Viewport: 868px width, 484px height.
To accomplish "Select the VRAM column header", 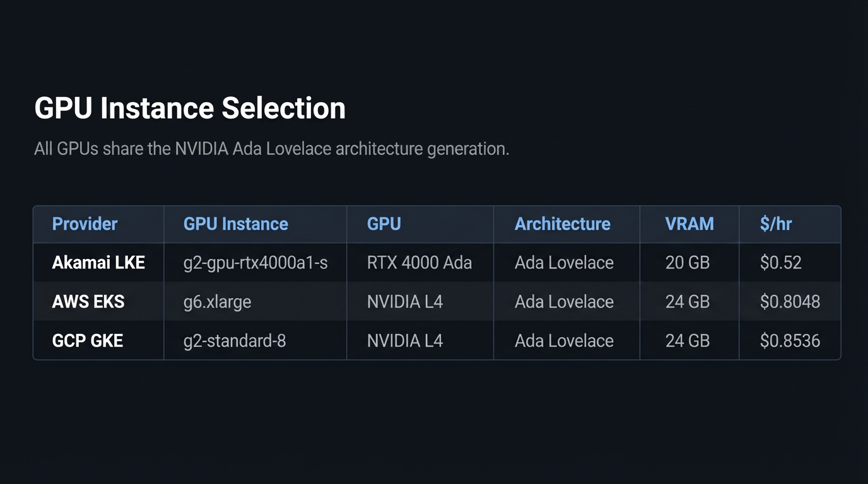I will [689, 224].
